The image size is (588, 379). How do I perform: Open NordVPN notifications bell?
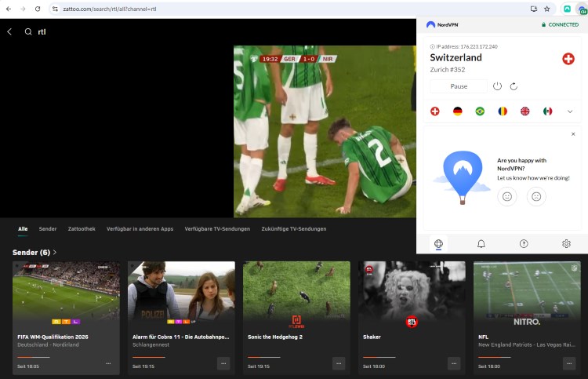coord(481,244)
